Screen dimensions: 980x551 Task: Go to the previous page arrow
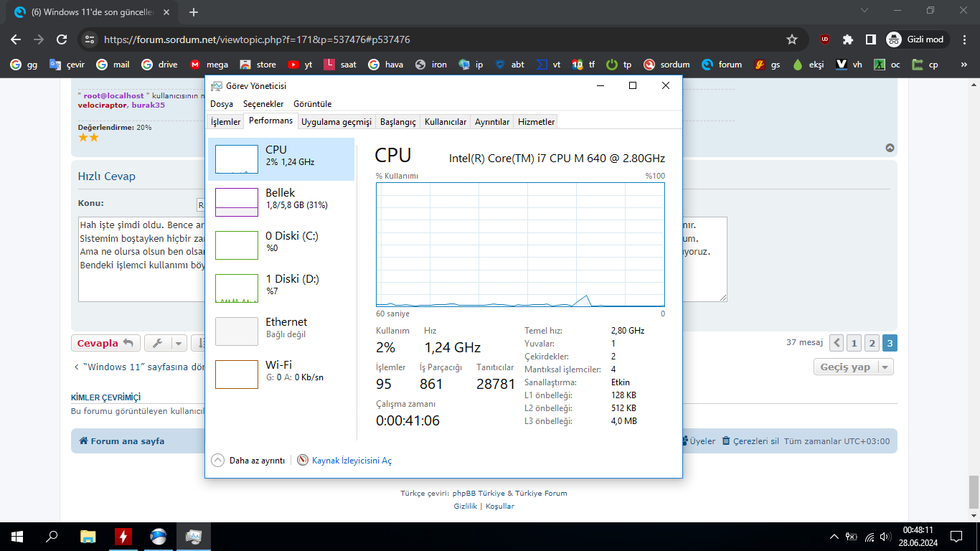coord(837,343)
